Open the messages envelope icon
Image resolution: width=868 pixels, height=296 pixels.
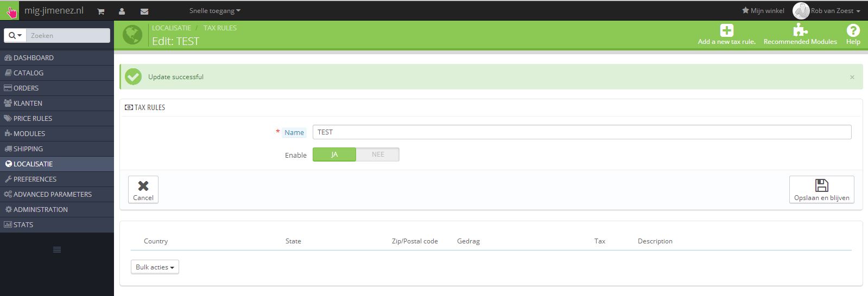point(144,11)
